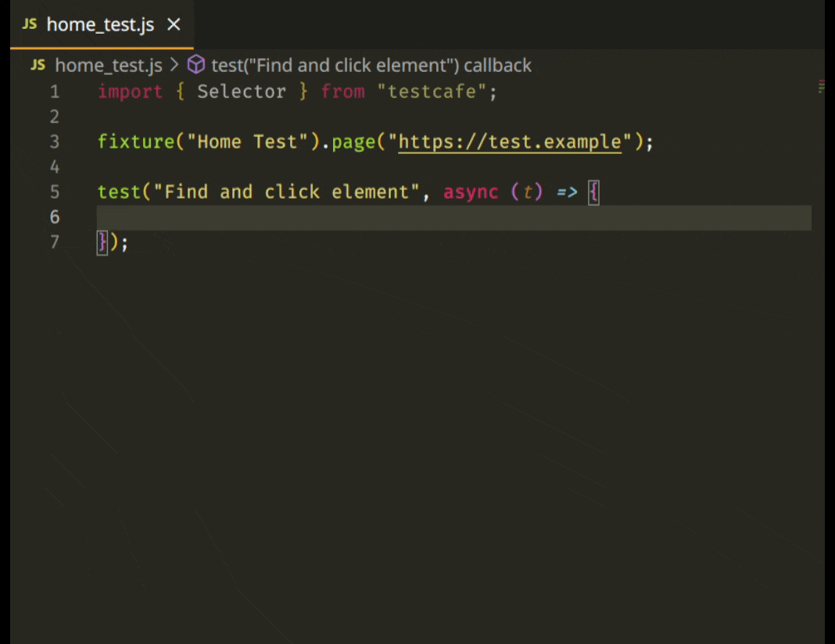Click the opening brace ending line 5
The image size is (835, 644).
point(593,192)
